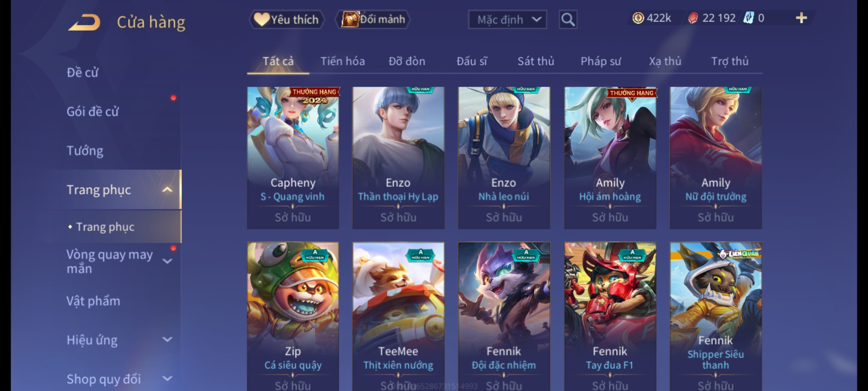Tap the plus icon to add currency
The height and width of the screenshot is (391, 868).
tap(801, 18)
